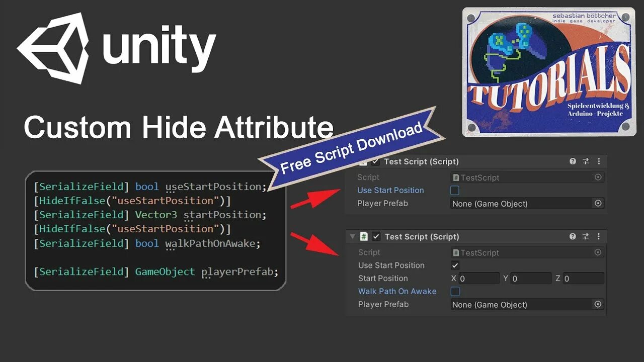
Task: Open the kebab menu of upper Test Script component
Action: (599, 161)
